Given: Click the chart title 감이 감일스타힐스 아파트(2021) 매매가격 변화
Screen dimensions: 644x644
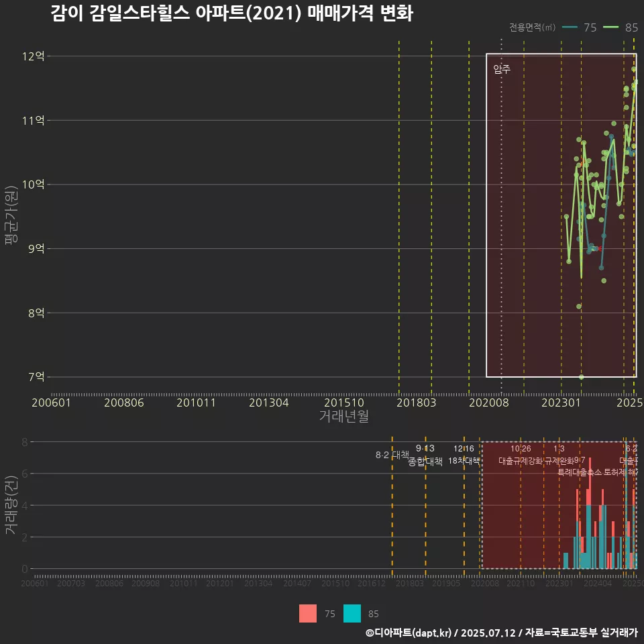Looking at the screenshot, I should pos(232,13).
